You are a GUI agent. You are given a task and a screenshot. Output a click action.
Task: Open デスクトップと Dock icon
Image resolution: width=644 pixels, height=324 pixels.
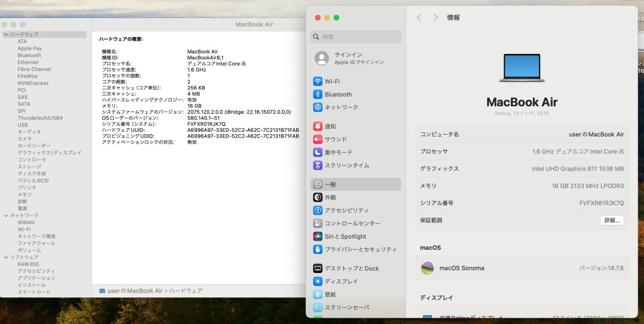[318, 269]
